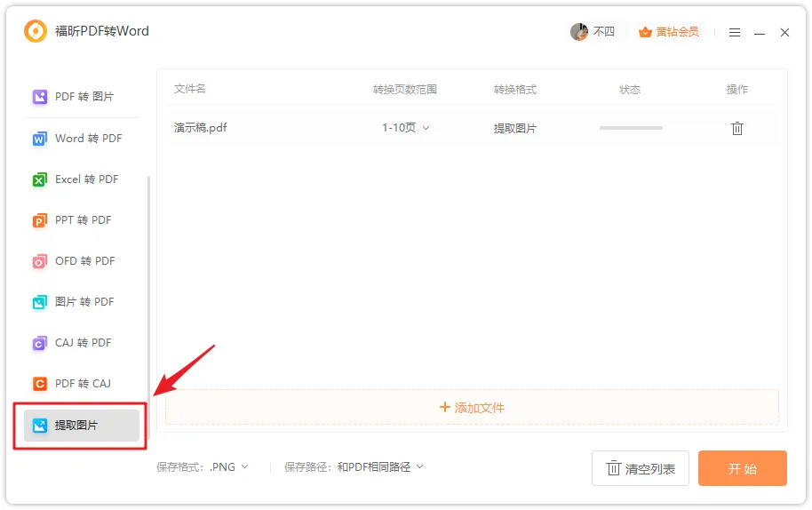Delete 演示稿.pdf with the trash icon
The height and width of the screenshot is (510, 812).
[736, 129]
